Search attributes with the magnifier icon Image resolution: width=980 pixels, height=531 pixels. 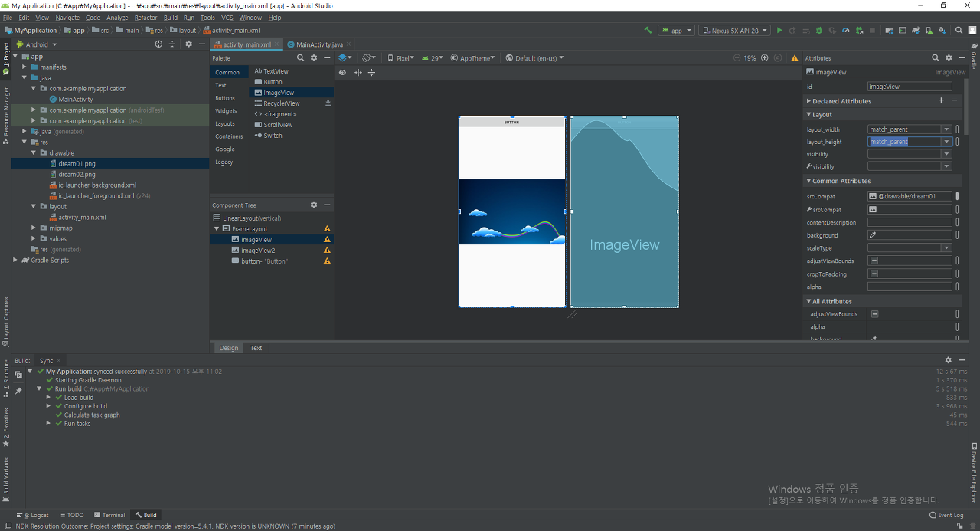coord(935,57)
